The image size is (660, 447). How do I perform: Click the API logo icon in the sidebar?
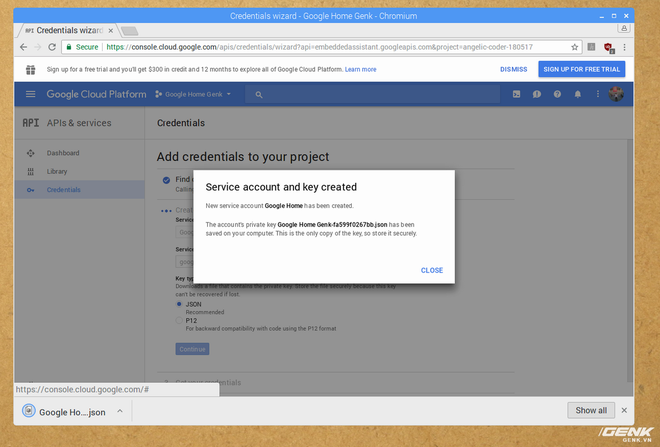31,123
